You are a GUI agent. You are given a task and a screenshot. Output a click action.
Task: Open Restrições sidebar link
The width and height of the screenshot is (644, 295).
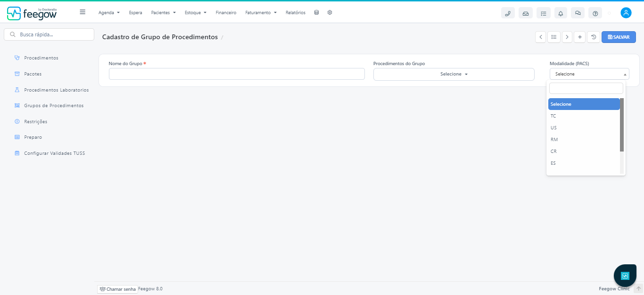(x=35, y=121)
